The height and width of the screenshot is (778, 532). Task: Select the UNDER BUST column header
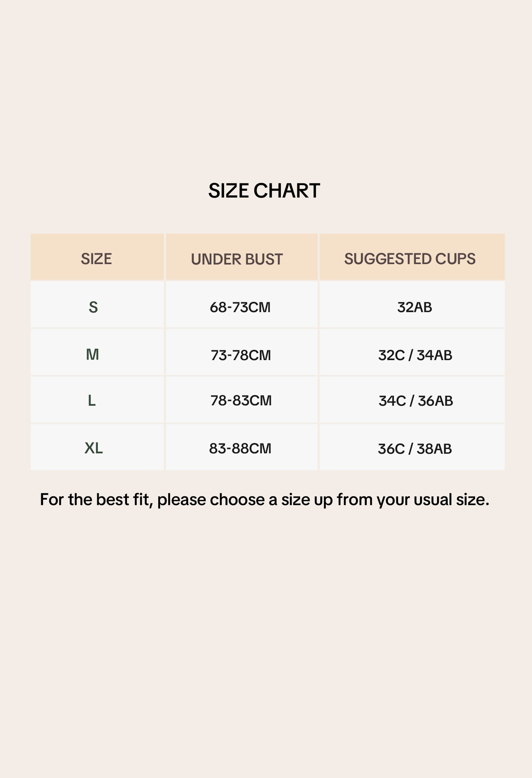237,259
